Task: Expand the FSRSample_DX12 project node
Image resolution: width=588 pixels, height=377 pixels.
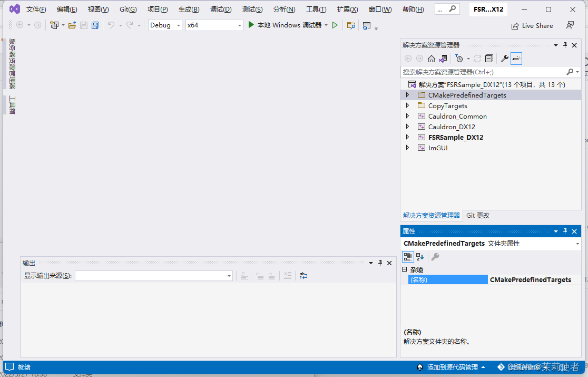Action: click(x=408, y=137)
